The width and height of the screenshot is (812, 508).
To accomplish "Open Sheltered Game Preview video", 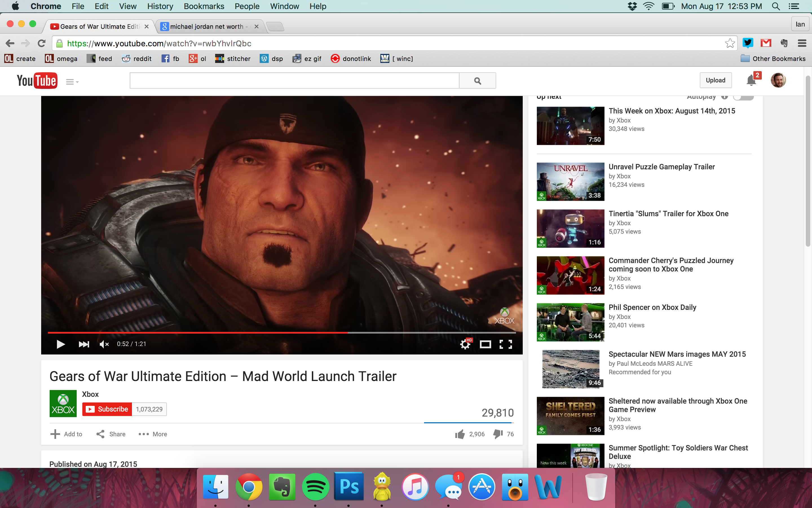I will tap(678, 405).
